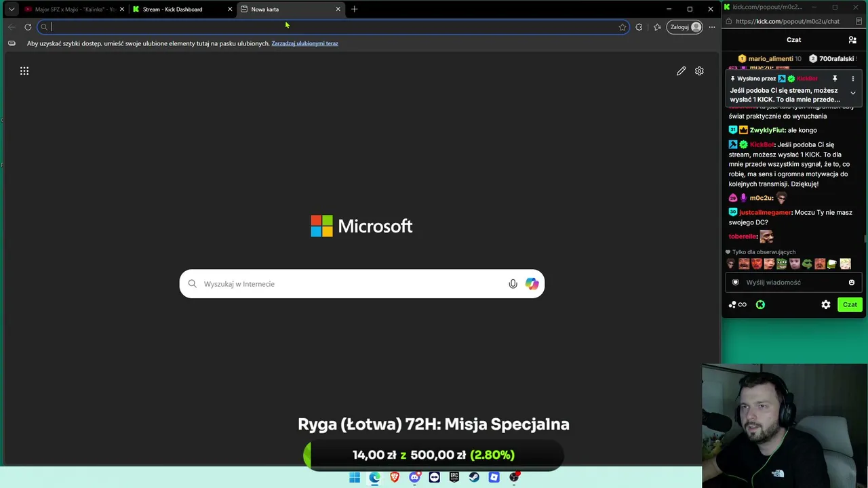Switch to the Stream - Kick Dashboard tab

(x=182, y=9)
